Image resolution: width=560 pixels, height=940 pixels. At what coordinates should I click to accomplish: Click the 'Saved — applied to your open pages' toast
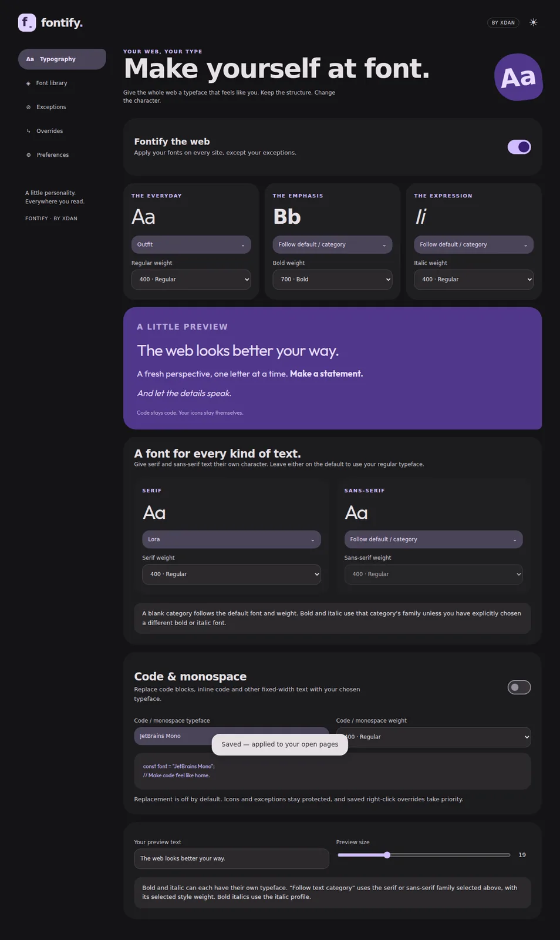coord(279,744)
